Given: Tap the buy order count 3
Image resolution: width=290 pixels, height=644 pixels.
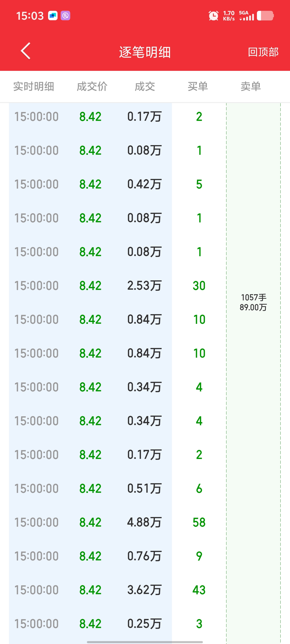Looking at the screenshot, I should pyautogui.click(x=199, y=624).
